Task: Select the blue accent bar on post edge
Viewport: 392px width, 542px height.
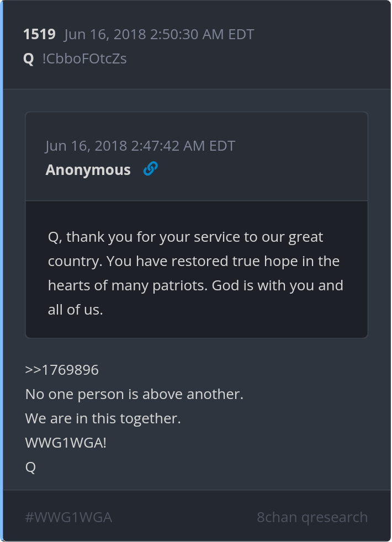Action: tap(2, 271)
